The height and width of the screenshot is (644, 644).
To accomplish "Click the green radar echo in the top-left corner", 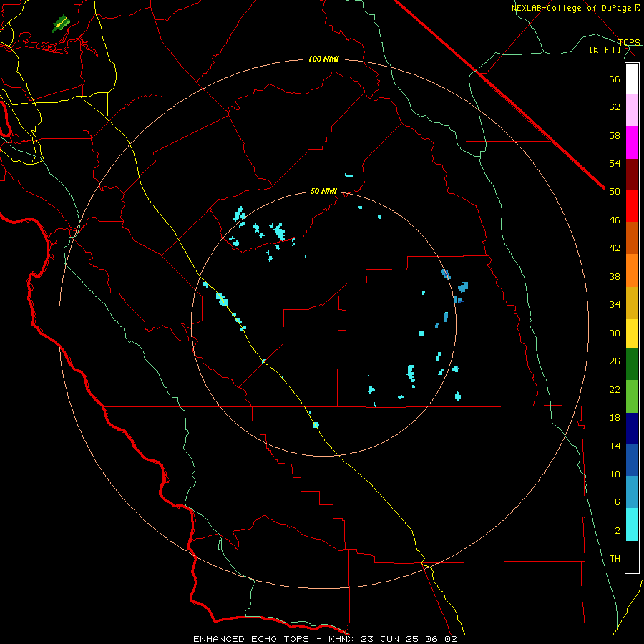I will [x=61, y=24].
